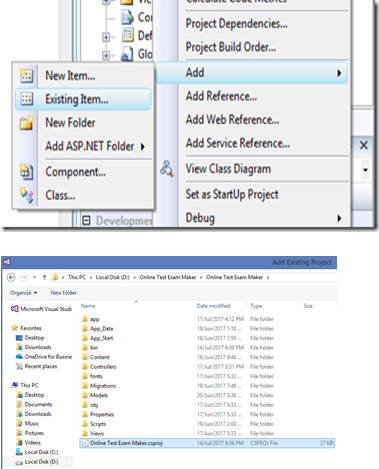Select Favorites in navigation pane
The image size is (379, 469).
(26, 328)
